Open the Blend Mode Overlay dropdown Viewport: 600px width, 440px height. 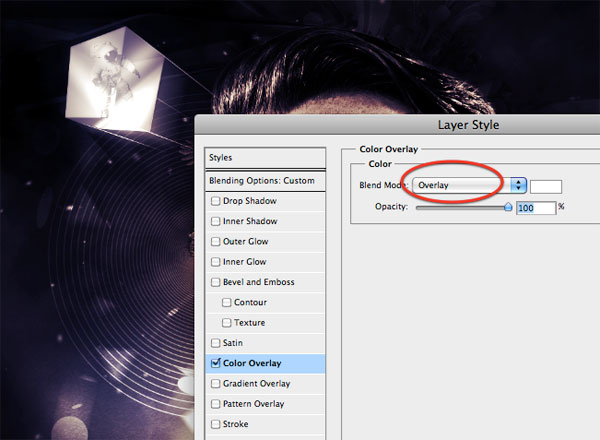coord(469,185)
